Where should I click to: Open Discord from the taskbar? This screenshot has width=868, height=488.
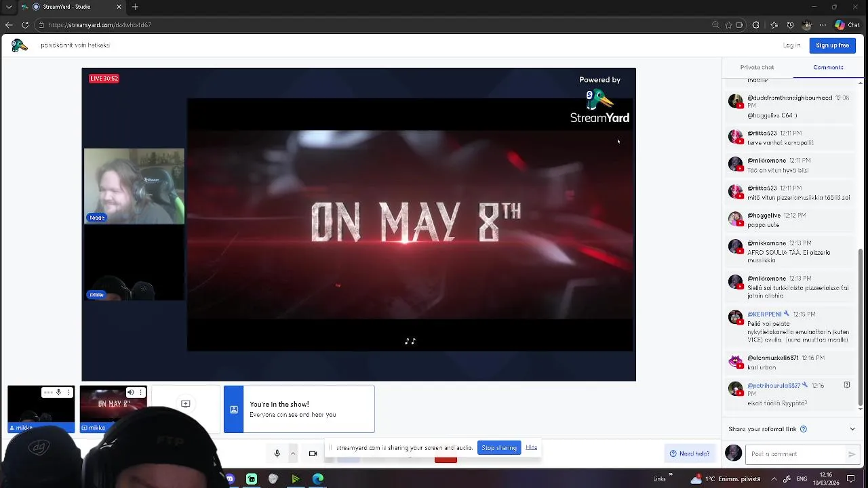click(230, 479)
